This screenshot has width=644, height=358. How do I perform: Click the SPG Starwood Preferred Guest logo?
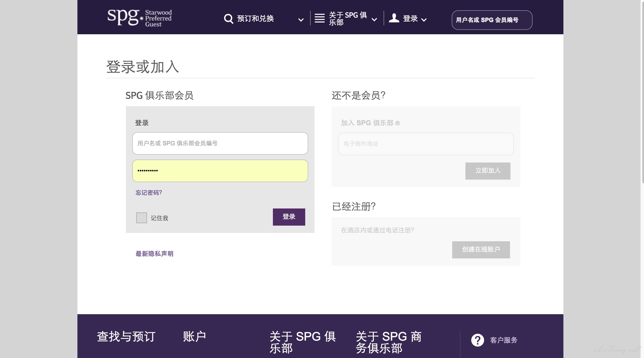click(139, 18)
